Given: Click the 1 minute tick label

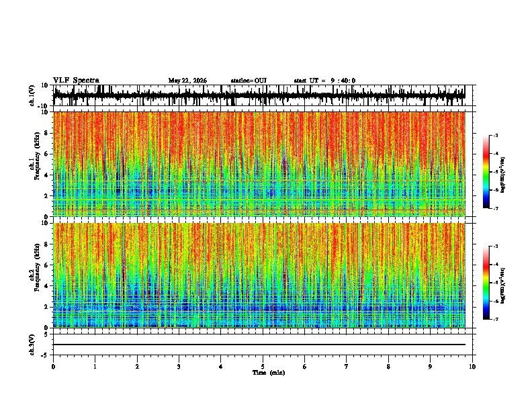Looking at the screenshot, I should click(95, 367).
